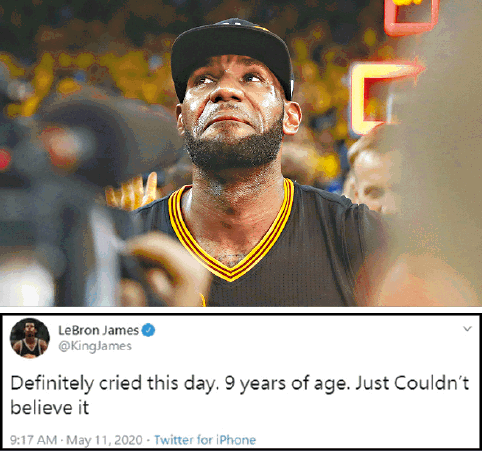Click the 9:17 AM timestamp
This screenshot has height=451, width=482.
point(33,440)
